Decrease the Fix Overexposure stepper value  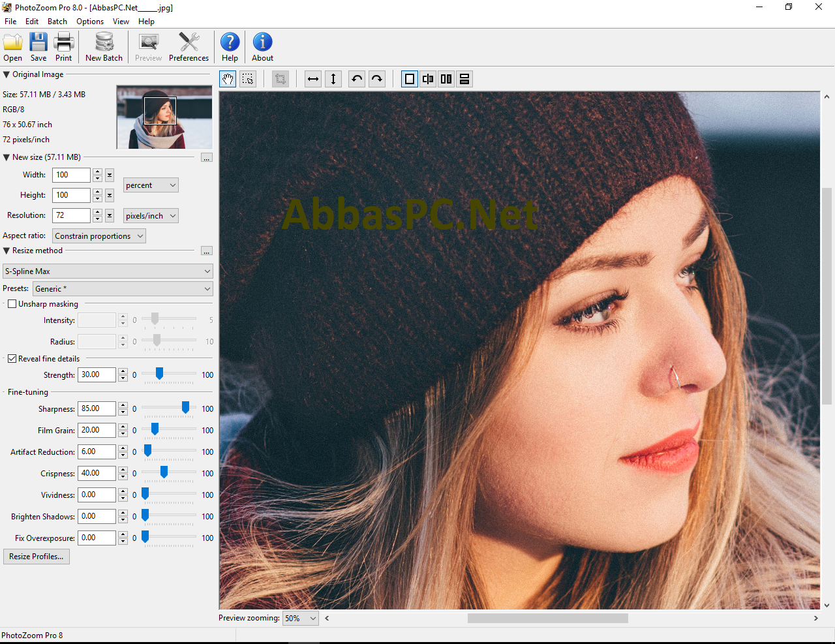tap(123, 542)
